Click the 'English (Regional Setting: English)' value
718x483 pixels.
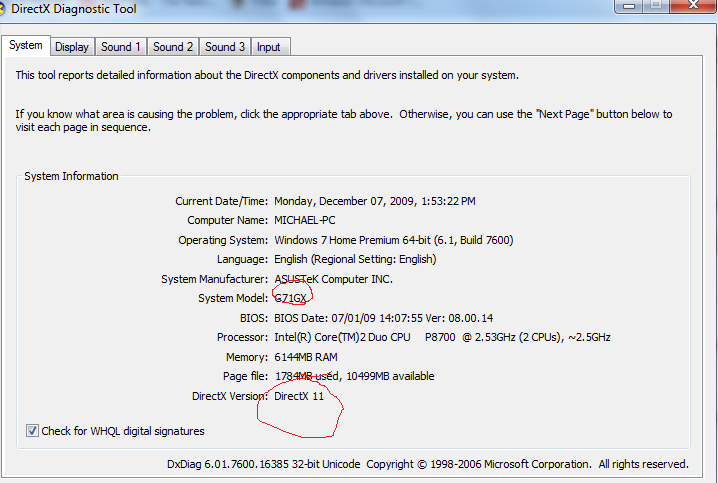(x=355, y=259)
